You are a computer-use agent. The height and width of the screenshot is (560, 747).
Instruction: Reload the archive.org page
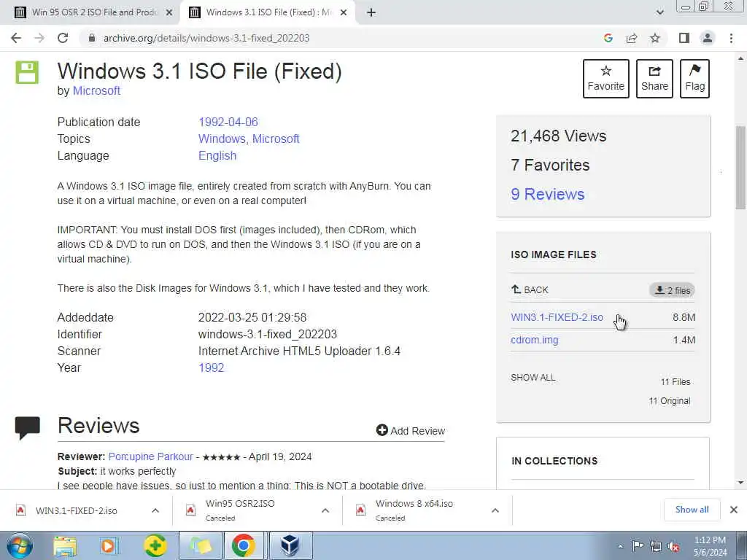point(63,38)
